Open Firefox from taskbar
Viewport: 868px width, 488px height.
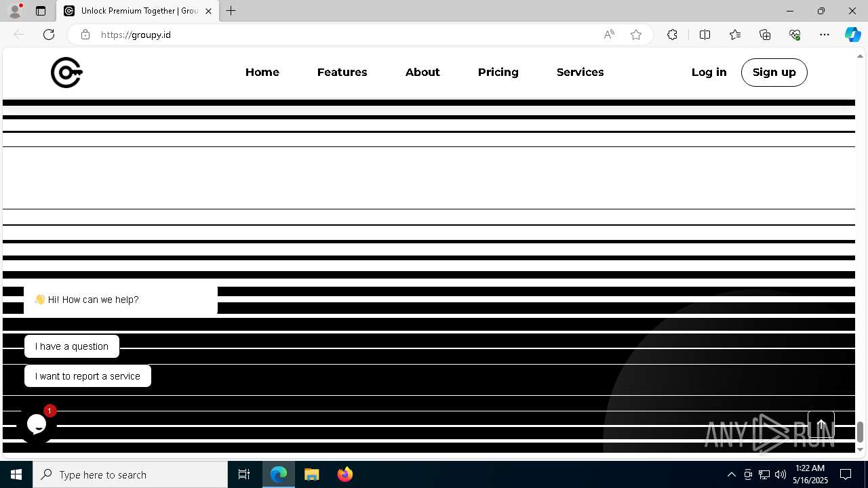(344, 474)
